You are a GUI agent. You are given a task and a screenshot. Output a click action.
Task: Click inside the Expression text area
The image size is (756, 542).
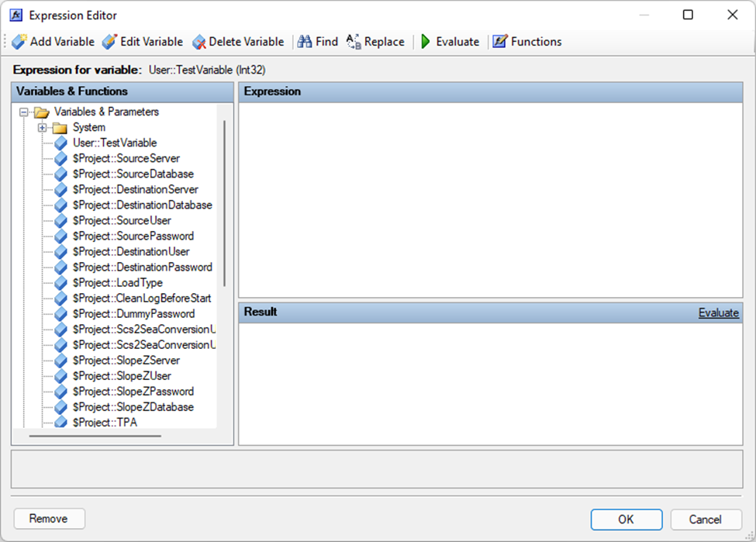[490, 200]
